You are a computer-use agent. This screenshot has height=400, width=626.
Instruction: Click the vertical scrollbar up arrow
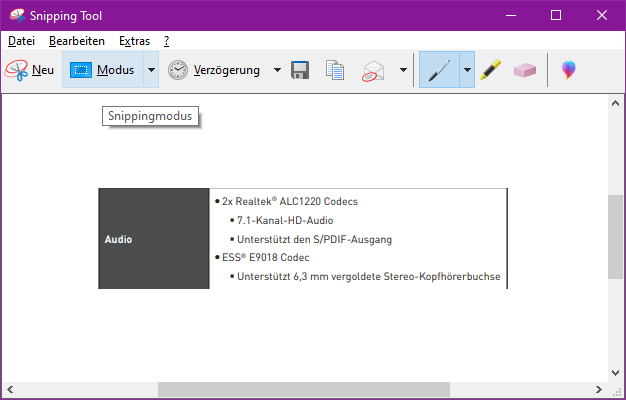coord(615,103)
